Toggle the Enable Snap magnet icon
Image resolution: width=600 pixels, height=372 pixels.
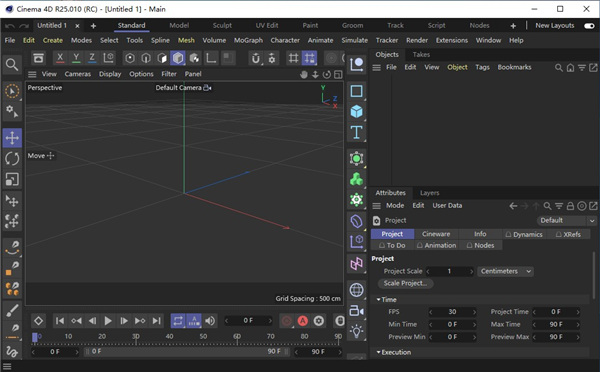(x=256, y=58)
